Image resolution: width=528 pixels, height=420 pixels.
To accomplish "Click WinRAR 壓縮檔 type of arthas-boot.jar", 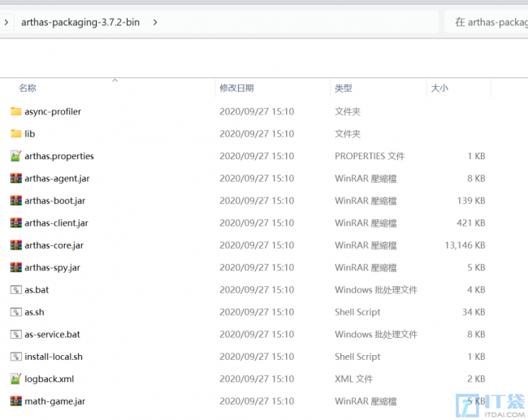I will (x=366, y=201).
